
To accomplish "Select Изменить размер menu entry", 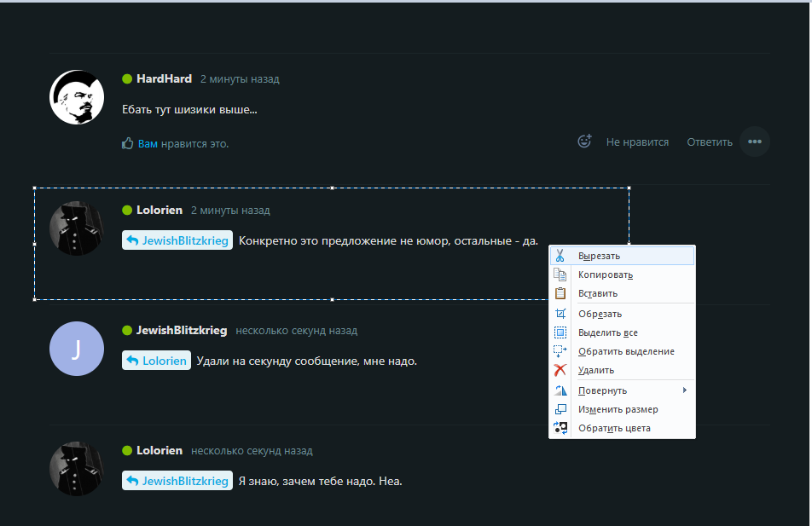I will click(622, 409).
